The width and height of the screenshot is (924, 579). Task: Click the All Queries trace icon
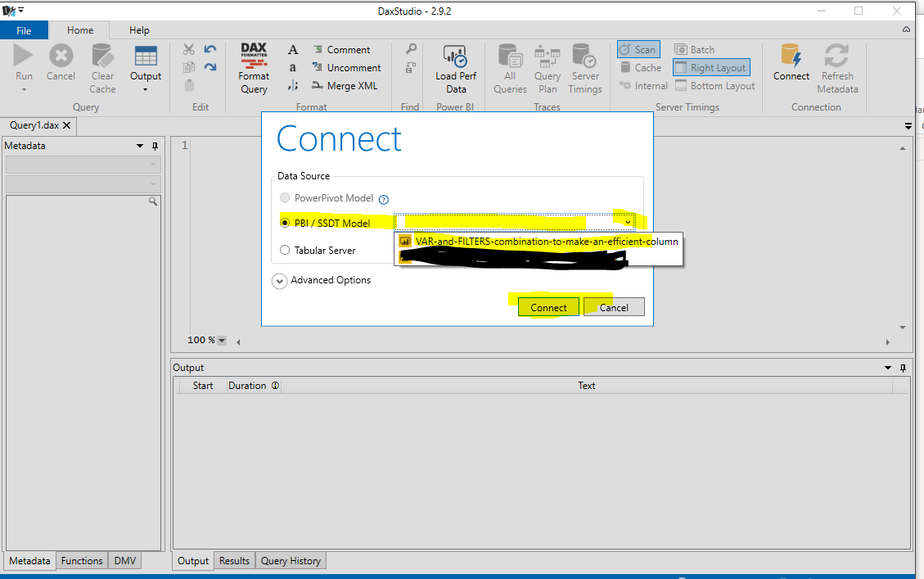coord(511,56)
